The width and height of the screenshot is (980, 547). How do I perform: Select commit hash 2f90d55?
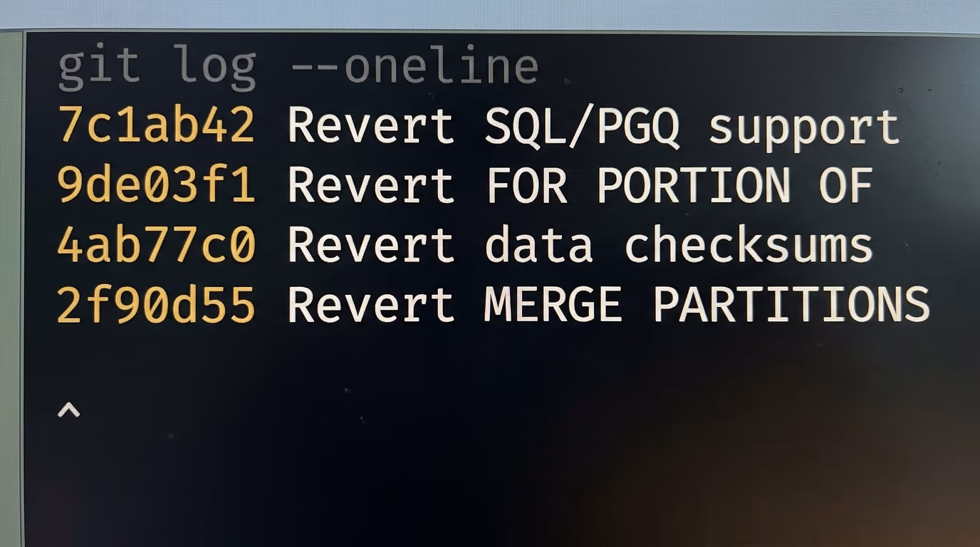tap(156, 305)
